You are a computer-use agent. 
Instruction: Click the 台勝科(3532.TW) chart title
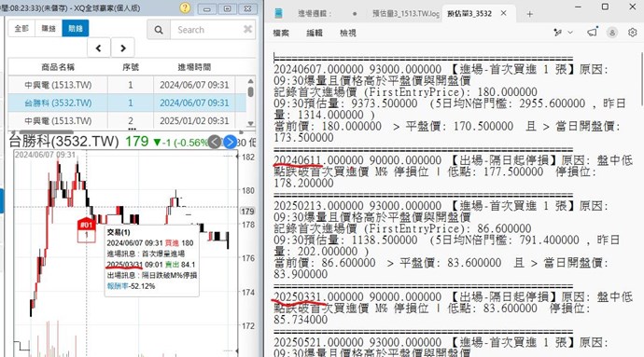point(64,142)
